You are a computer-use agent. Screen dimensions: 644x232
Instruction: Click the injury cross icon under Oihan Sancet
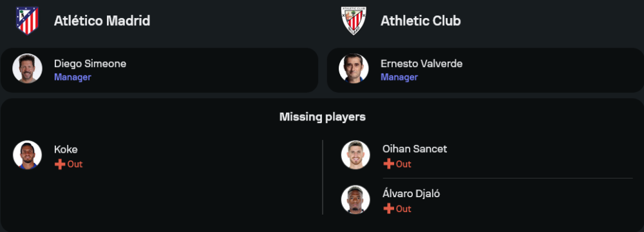388,164
